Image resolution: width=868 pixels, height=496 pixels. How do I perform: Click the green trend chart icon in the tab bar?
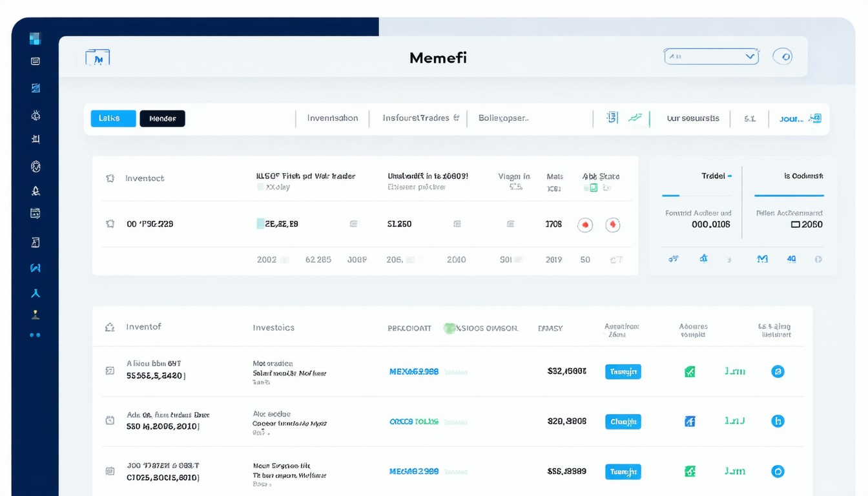(x=635, y=118)
